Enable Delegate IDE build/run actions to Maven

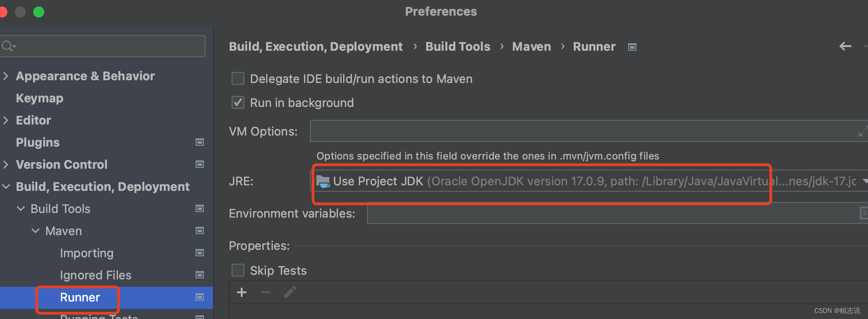click(x=238, y=78)
